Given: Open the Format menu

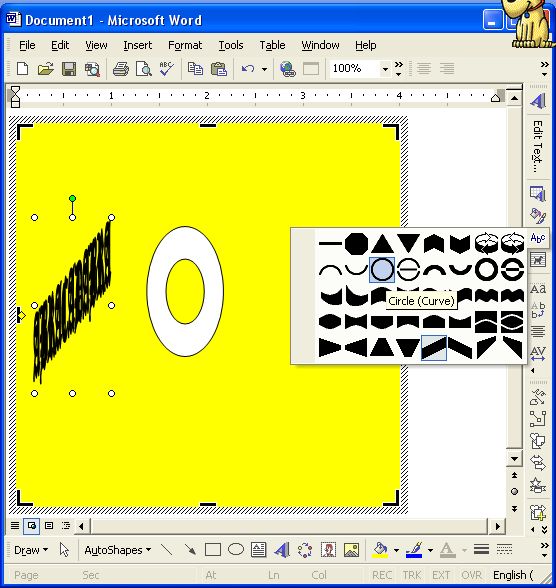Looking at the screenshot, I should (x=185, y=45).
